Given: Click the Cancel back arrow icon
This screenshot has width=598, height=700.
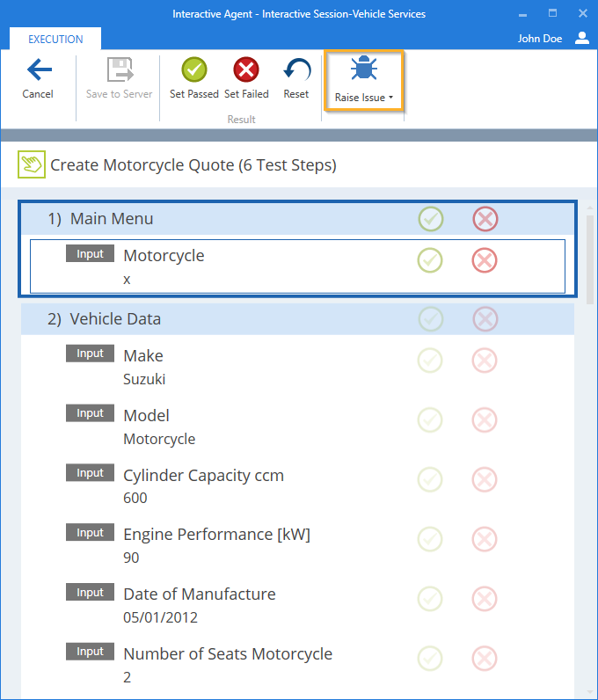Looking at the screenshot, I should tap(38, 70).
